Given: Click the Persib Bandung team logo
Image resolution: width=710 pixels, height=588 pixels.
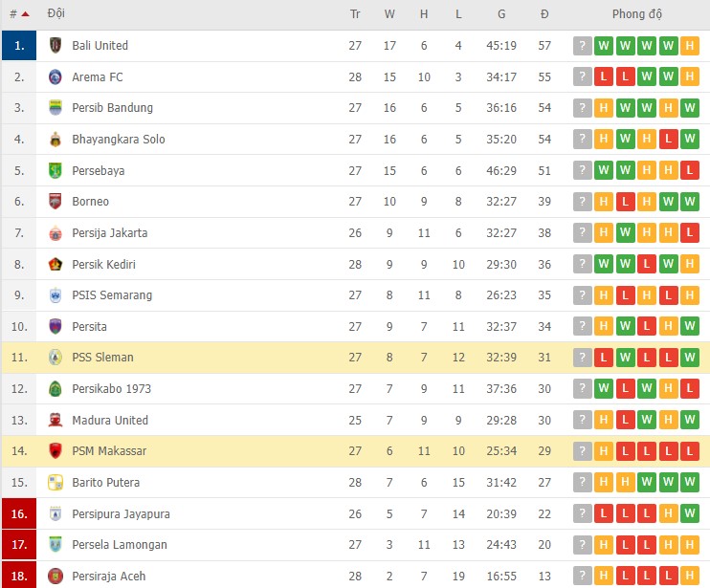Looking at the screenshot, I should [55, 108].
